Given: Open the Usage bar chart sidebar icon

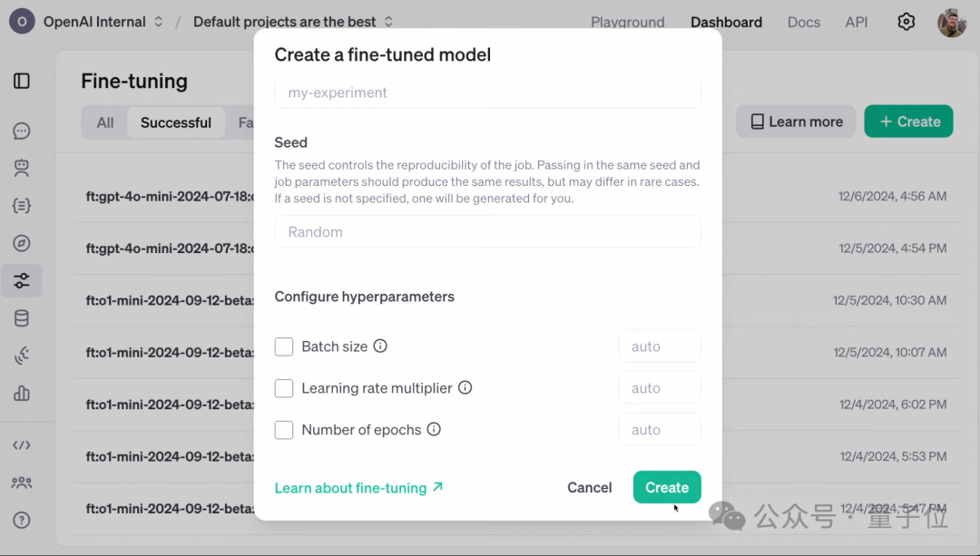Looking at the screenshot, I should pyautogui.click(x=21, y=393).
